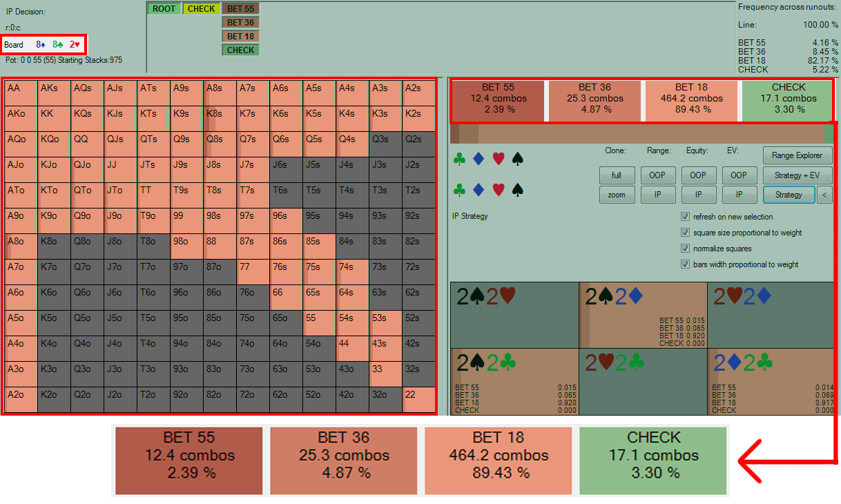Toggle square size proportional to weight
The image size is (841, 504).
pos(685,233)
